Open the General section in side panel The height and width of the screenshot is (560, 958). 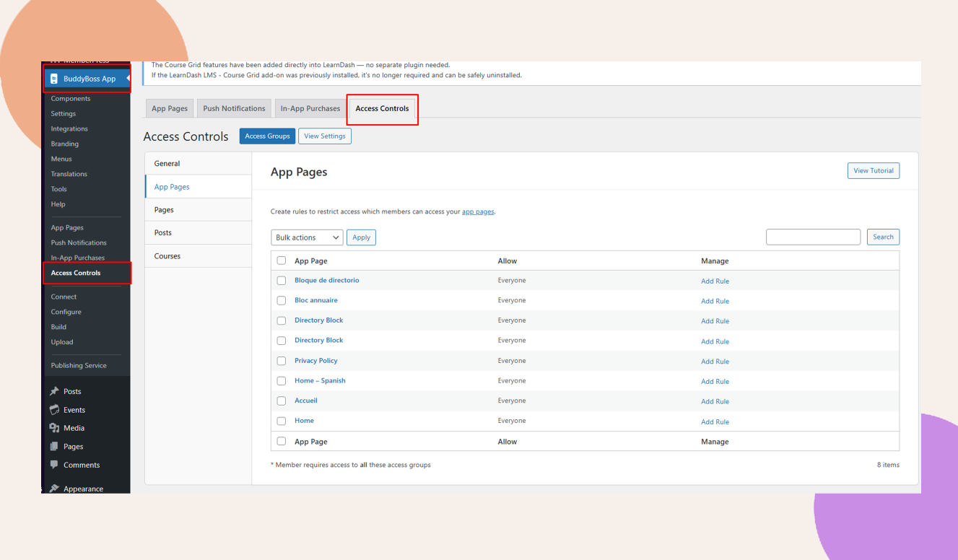coord(199,164)
